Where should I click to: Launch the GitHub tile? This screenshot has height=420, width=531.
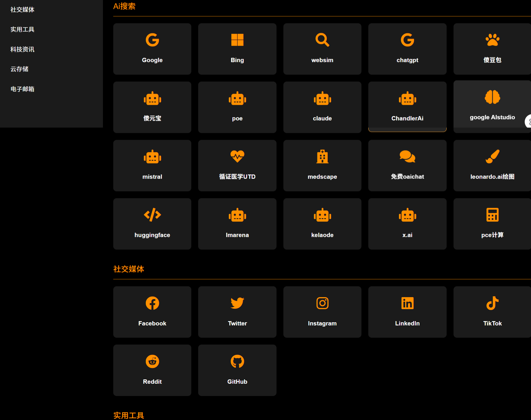click(x=237, y=370)
